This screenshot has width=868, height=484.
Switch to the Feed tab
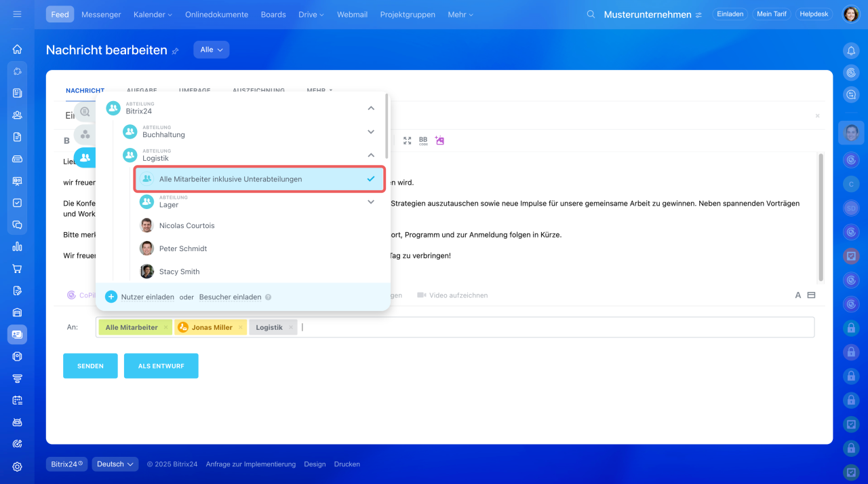60,14
